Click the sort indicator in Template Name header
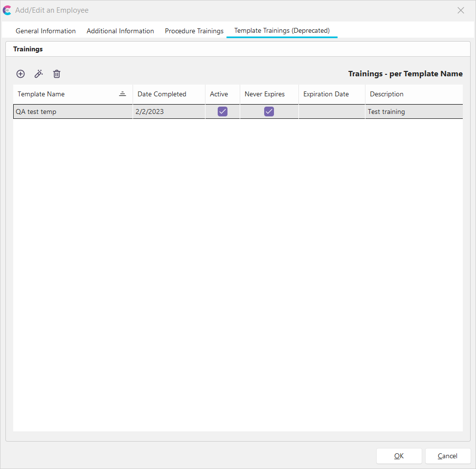The height and width of the screenshot is (469, 476). [x=122, y=94]
